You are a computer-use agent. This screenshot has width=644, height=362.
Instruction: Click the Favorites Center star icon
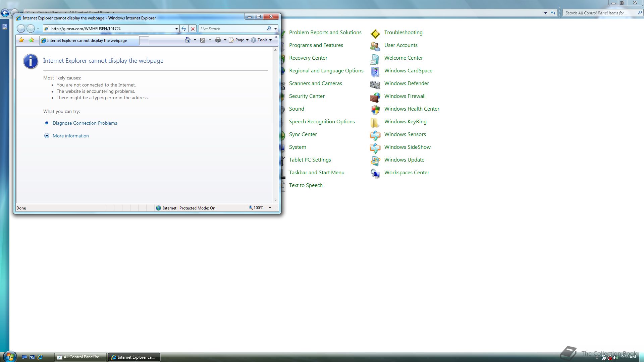pyautogui.click(x=21, y=40)
